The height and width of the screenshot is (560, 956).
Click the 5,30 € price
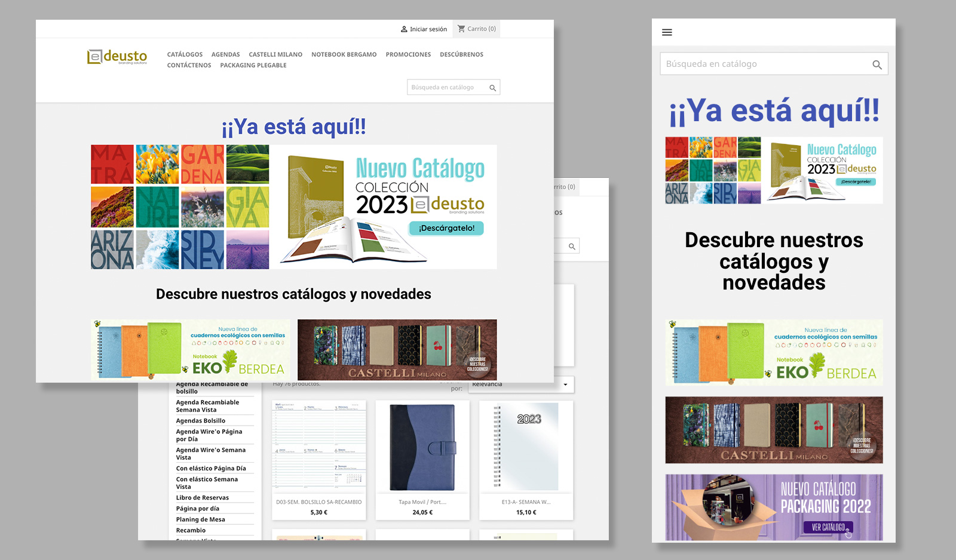[319, 512]
